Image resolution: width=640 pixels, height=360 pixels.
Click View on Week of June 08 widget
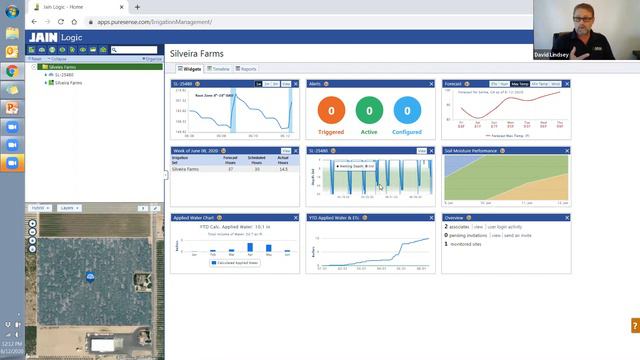coord(286,151)
